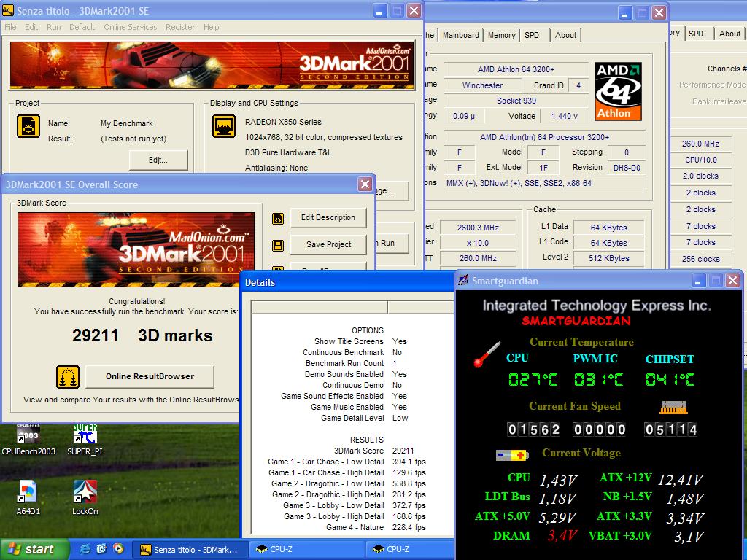The height and width of the screenshot is (560, 747).
Task: Click the trees icon next to Online ResultBrowser
Action: (x=68, y=377)
